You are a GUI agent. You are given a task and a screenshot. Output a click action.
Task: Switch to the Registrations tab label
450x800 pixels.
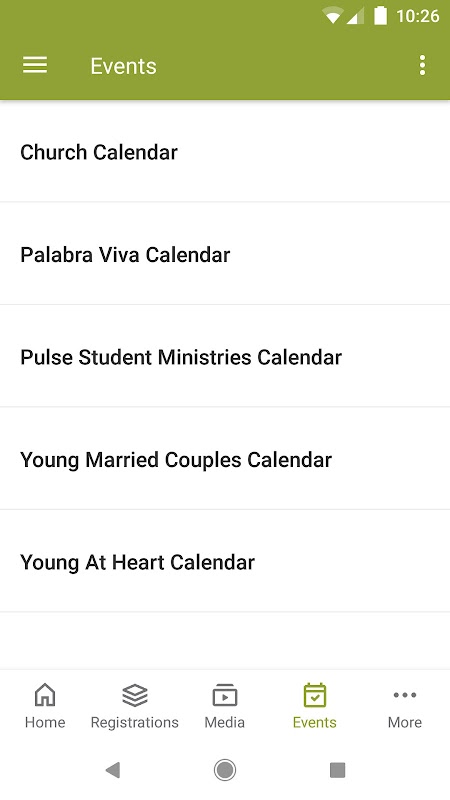tap(135, 722)
